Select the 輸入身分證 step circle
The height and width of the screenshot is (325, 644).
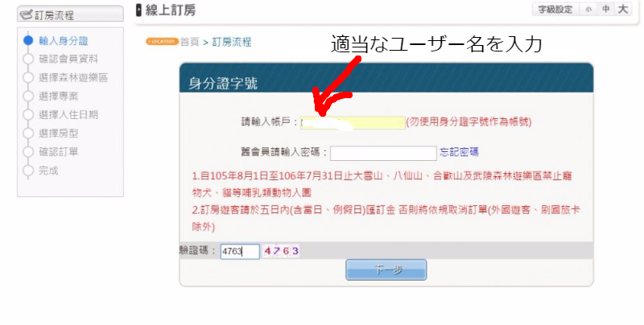(28, 40)
